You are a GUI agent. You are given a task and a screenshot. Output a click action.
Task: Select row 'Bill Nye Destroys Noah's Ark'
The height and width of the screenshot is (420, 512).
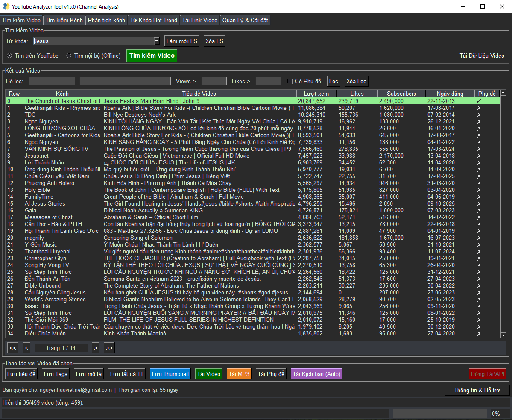point(252,115)
